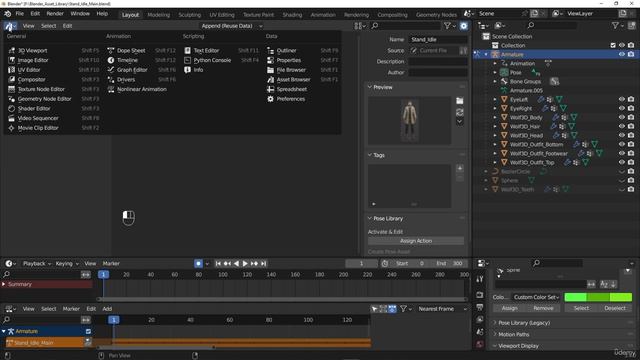640x360 pixels.
Task: Click the NLA editor horizontal scrollbar
Action: [157, 347]
